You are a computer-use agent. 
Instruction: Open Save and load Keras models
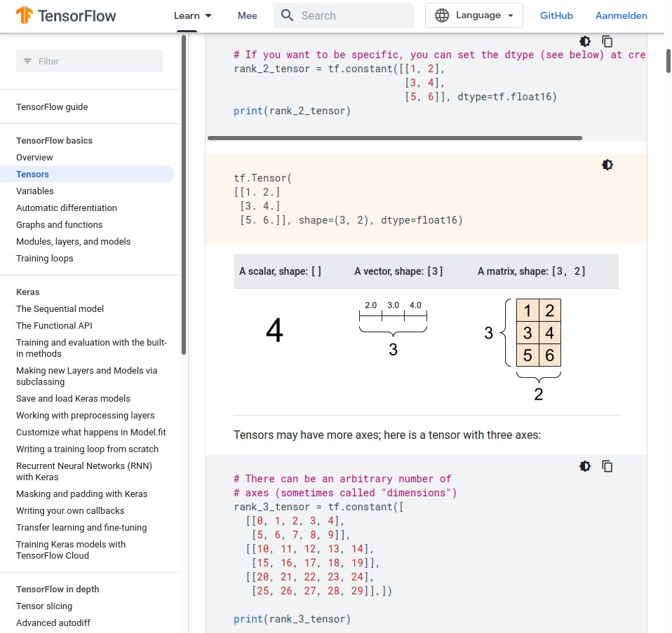coord(73,399)
